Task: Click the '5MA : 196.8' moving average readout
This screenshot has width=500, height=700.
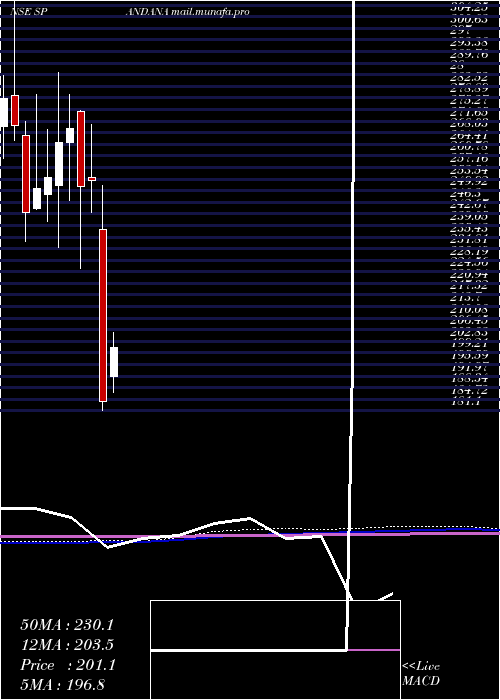Action: (63, 685)
